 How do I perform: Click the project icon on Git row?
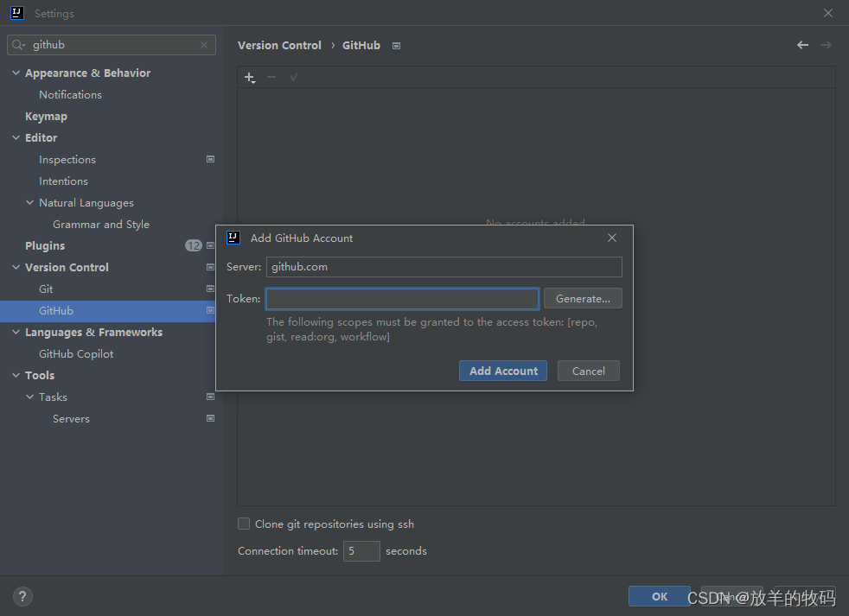pyautogui.click(x=211, y=289)
